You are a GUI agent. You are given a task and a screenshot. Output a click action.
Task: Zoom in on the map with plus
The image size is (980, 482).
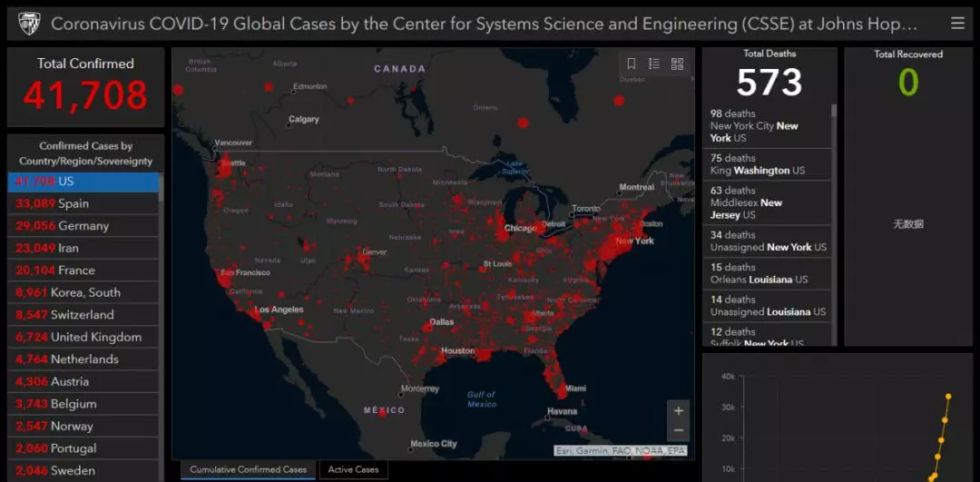678,410
